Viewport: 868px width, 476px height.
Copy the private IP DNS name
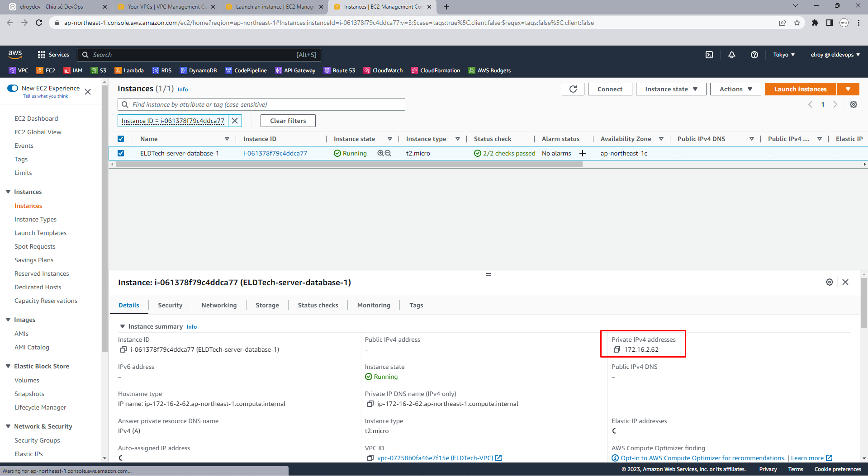click(x=370, y=404)
